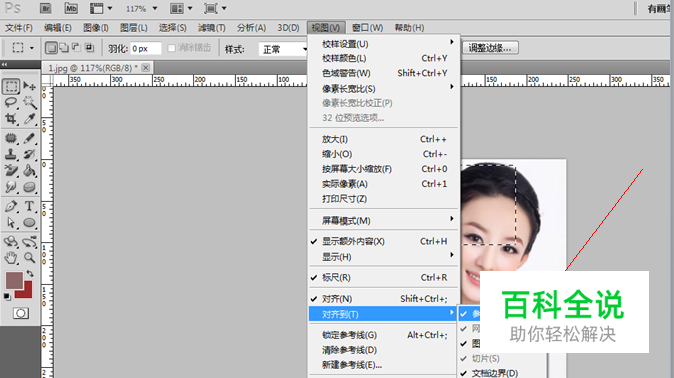Open the foreground color swatch

[13, 280]
